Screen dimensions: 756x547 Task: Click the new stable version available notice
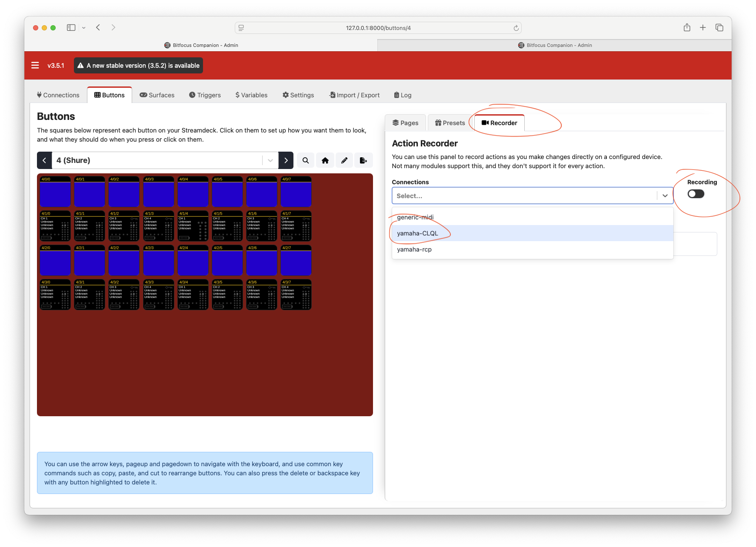click(138, 66)
